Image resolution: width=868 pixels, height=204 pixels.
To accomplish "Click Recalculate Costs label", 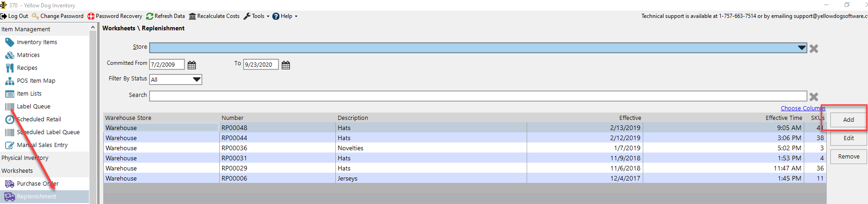I will (x=218, y=16).
